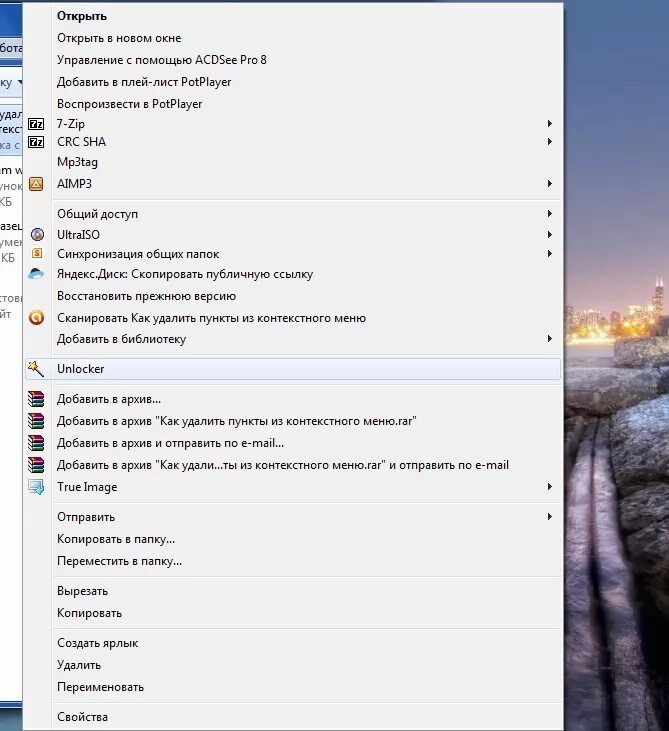The image size is (669, 731).
Task: Click the Unlocker magic wand icon
Action: click(x=35, y=368)
